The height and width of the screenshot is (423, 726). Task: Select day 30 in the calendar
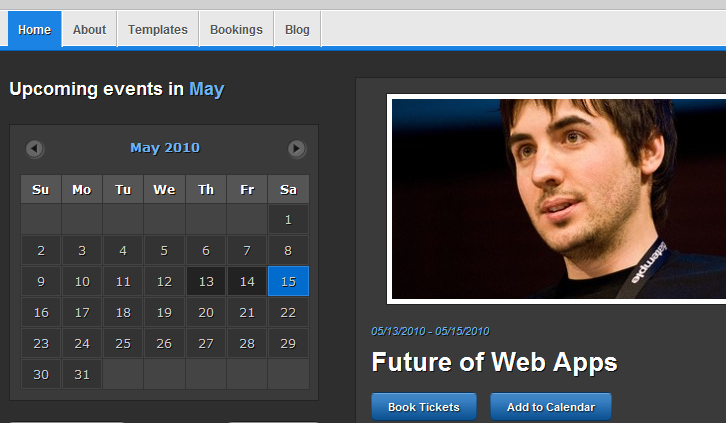[x=41, y=374]
